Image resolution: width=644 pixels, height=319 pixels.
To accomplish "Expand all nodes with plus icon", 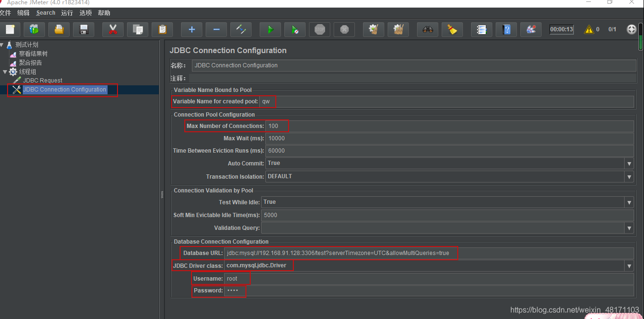I will [x=191, y=29].
